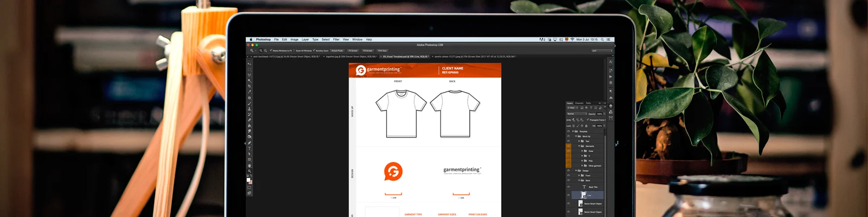Viewport: 868px width, 217px height.
Task: Click the Print Size button
Action: 382,50
